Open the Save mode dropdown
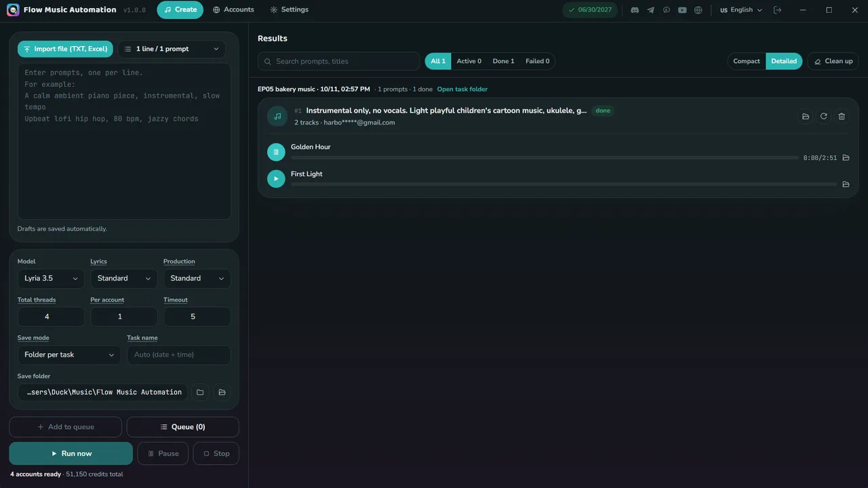The height and width of the screenshot is (488, 868). tap(69, 354)
